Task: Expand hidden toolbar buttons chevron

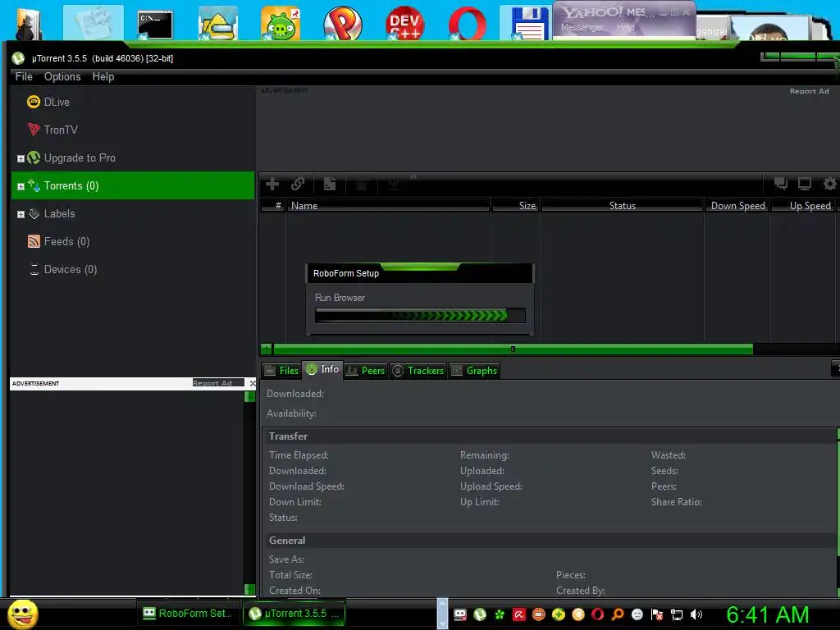Action: pos(413,177)
